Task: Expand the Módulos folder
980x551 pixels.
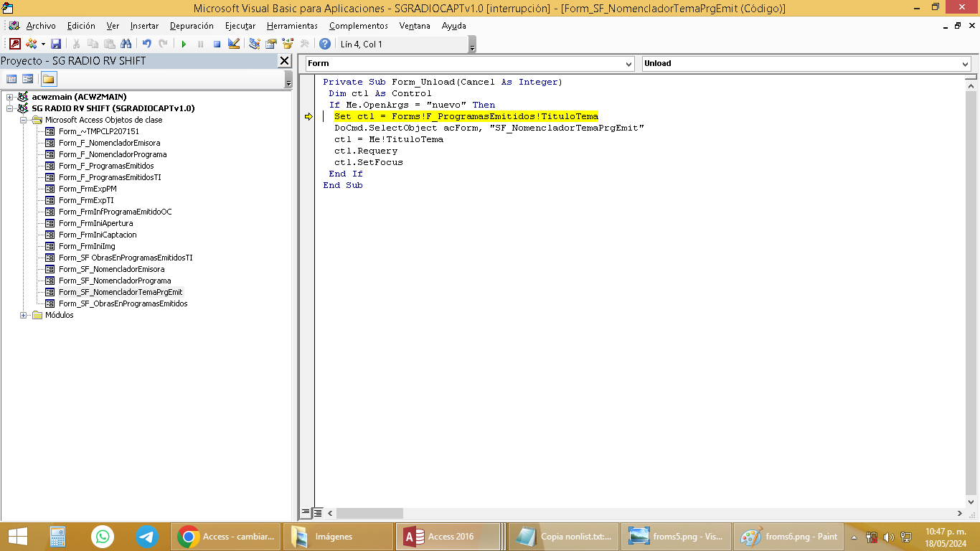Action: click(x=24, y=315)
